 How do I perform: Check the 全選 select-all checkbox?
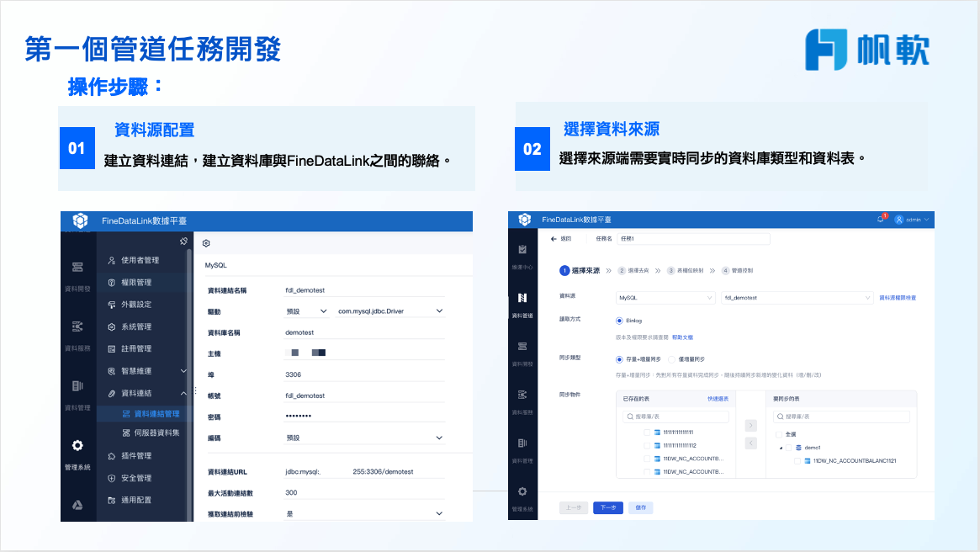coord(779,434)
